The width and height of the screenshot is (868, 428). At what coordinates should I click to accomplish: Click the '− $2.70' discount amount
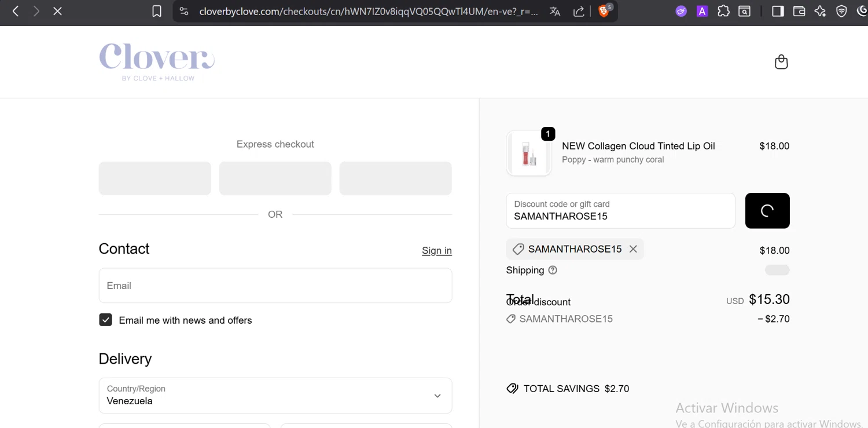[x=774, y=319]
